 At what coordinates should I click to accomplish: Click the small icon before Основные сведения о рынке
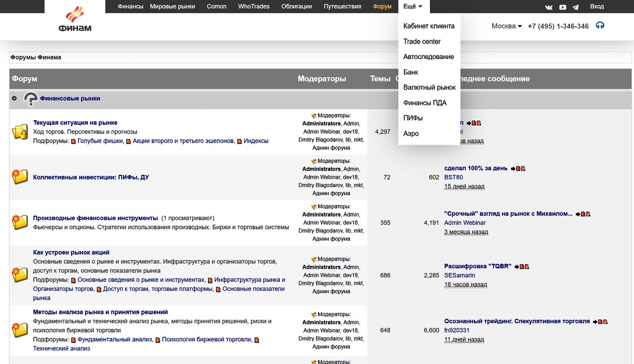tap(73, 280)
